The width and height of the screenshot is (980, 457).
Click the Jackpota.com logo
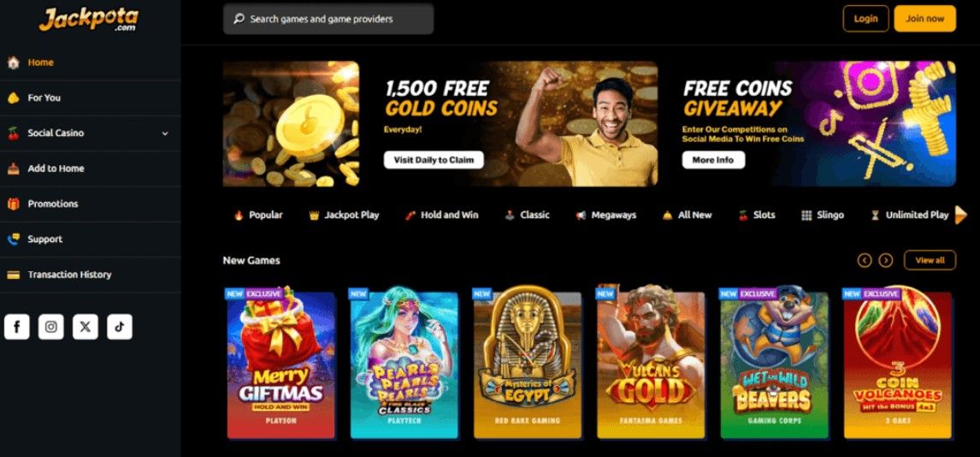click(x=89, y=19)
